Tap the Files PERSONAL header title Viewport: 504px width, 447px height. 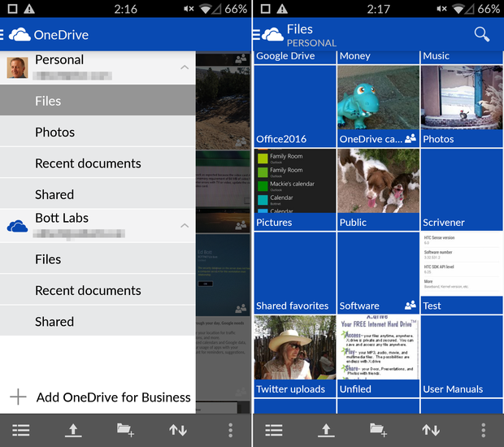point(311,35)
